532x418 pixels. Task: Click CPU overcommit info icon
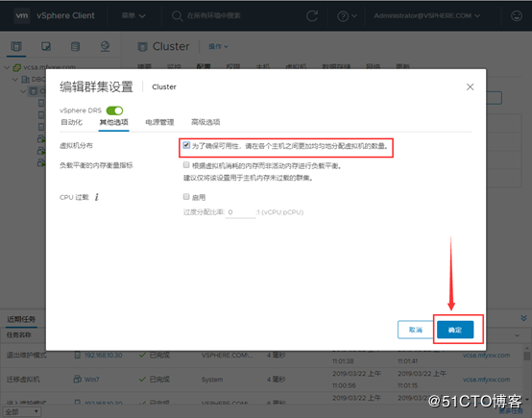click(97, 197)
